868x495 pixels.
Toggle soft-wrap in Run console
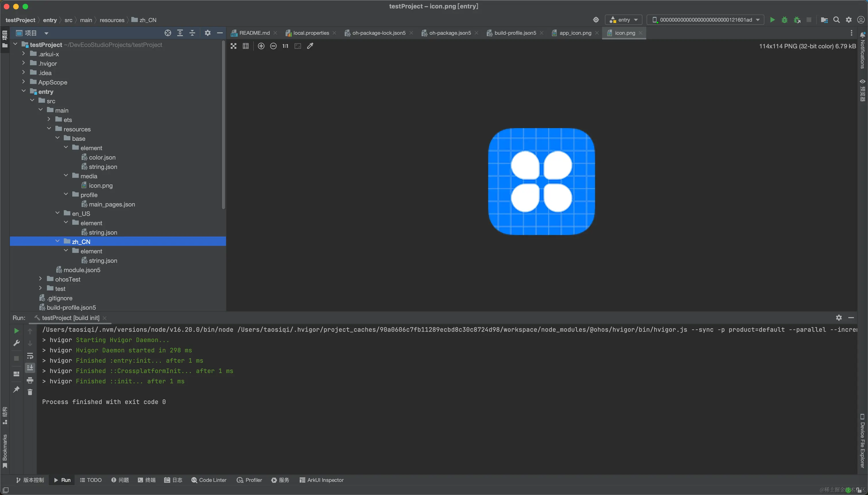point(30,356)
